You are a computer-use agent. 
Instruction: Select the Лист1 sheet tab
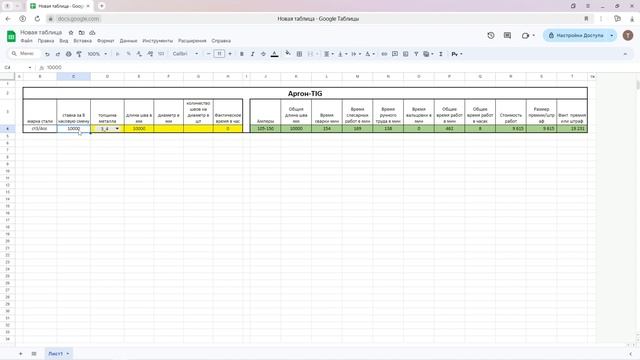point(56,353)
